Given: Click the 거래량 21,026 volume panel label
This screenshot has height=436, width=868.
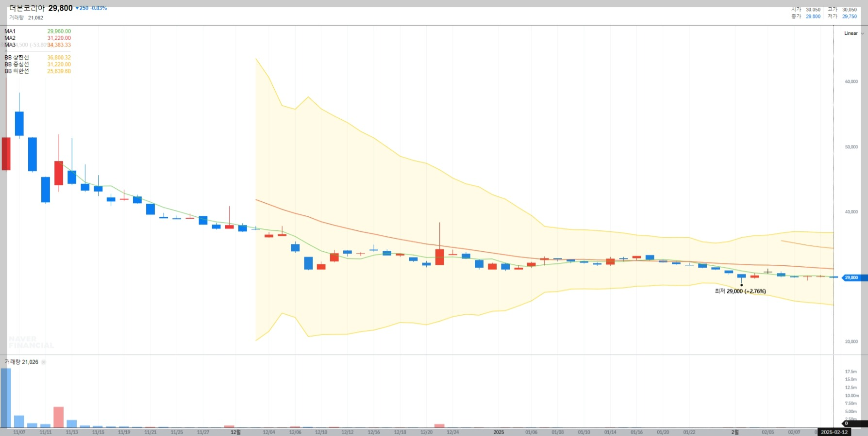Looking at the screenshot, I should tap(21, 362).
